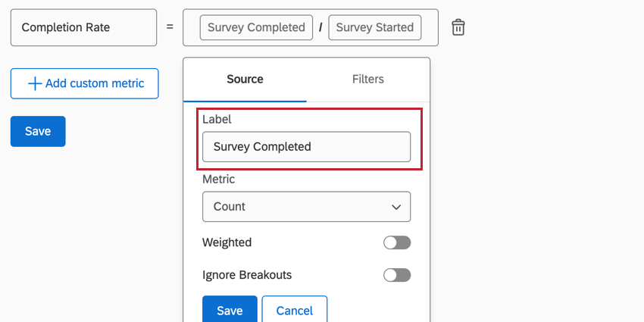Open the Filters tab

pyautogui.click(x=368, y=79)
